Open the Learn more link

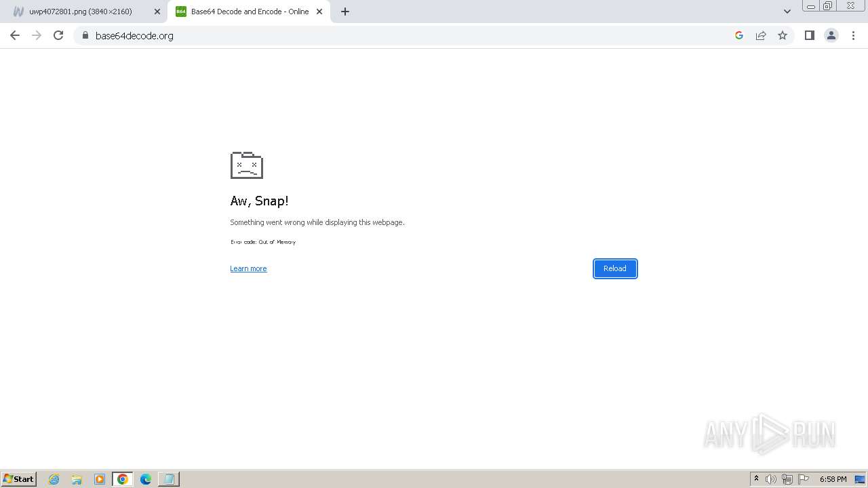click(x=248, y=268)
